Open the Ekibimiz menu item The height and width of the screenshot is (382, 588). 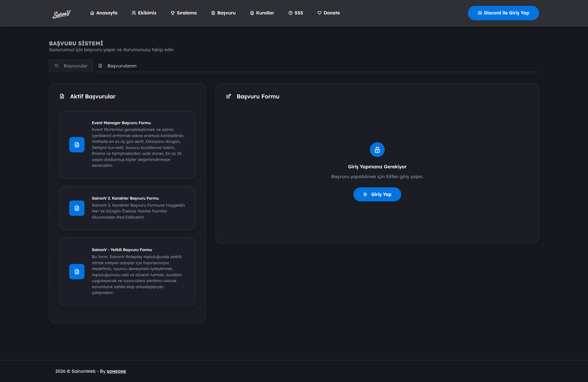click(144, 13)
